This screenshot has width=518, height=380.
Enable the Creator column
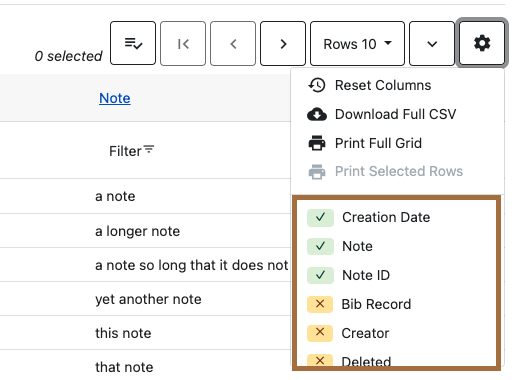click(320, 333)
